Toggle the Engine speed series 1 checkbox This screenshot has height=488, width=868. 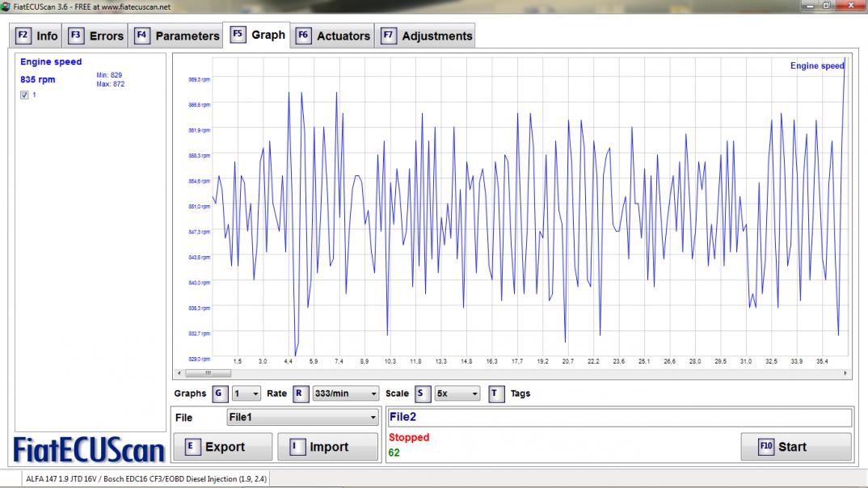point(24,95)
